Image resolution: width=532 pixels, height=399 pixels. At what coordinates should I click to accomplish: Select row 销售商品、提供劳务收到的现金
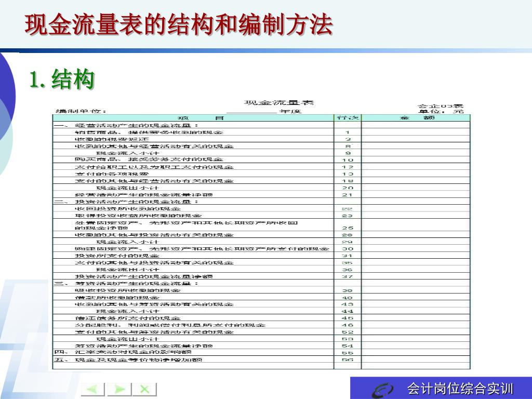point(261,132)
